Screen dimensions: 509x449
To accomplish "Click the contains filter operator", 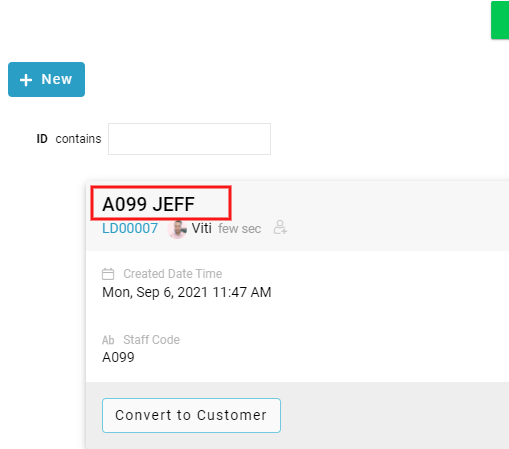I will tap(78, 139).
